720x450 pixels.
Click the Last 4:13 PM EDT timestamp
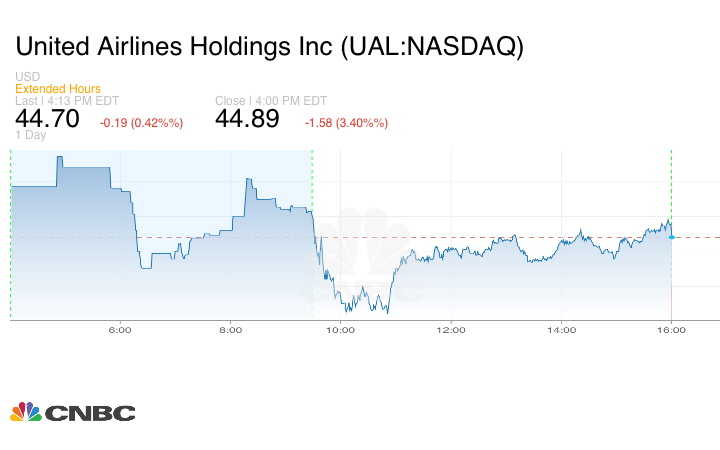point(67,101)
